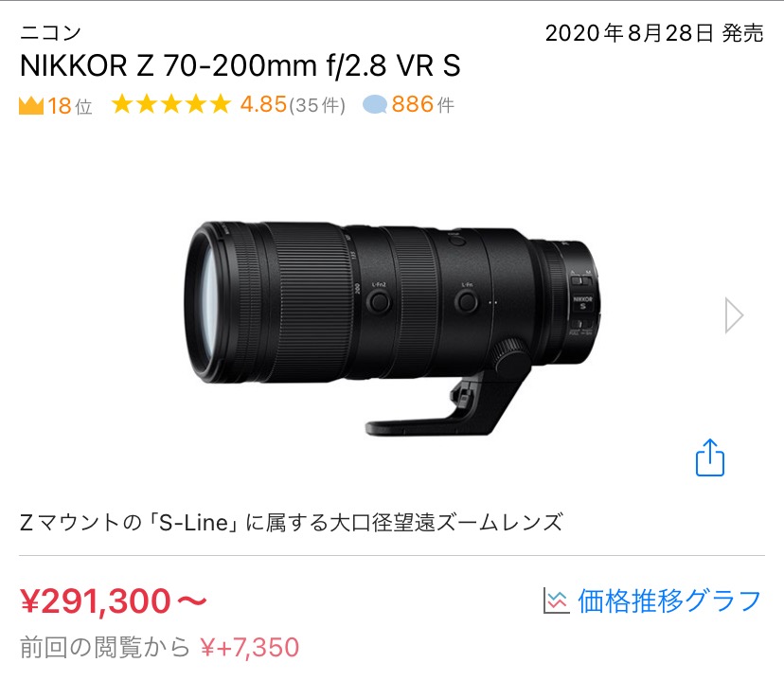Screen dimensions: 784x681
Task: Tap the ¥291,300〜 lowest price
Action: 113,600
